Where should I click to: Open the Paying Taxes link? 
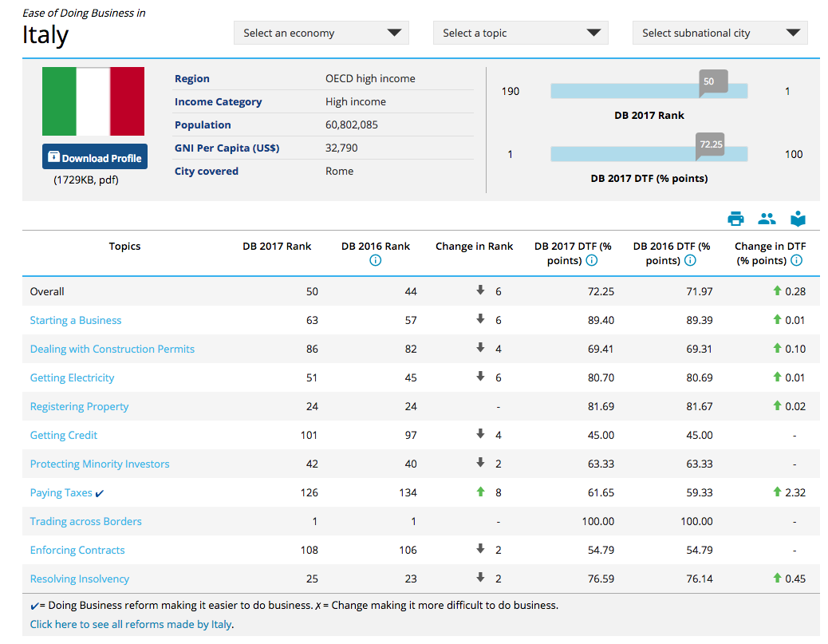[61, 493]
